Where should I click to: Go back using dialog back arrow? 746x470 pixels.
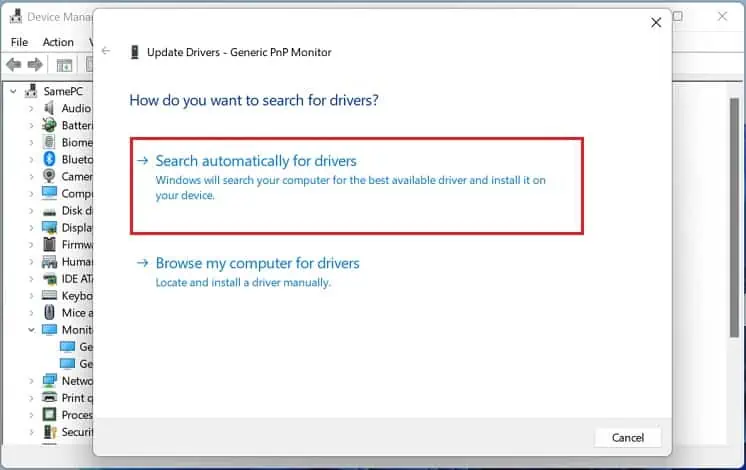pos(106,51)
